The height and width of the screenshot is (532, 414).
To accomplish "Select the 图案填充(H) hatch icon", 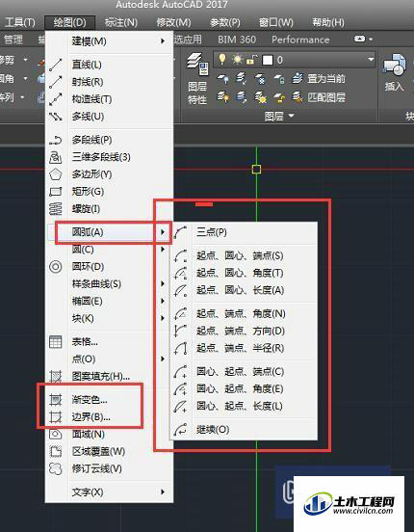I will pyautogui.click(x=55, y=376).
